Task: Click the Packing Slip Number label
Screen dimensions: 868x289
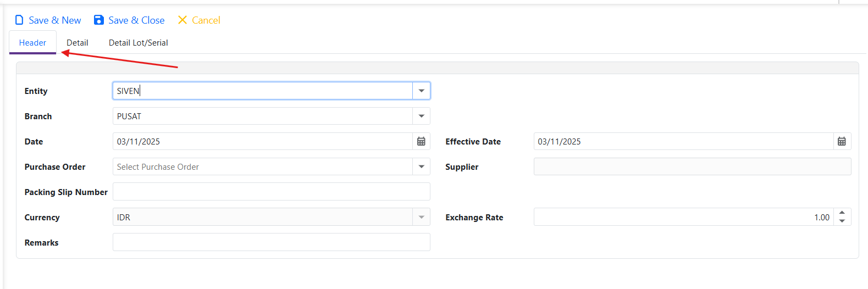Action: click(x=66, y=192)
